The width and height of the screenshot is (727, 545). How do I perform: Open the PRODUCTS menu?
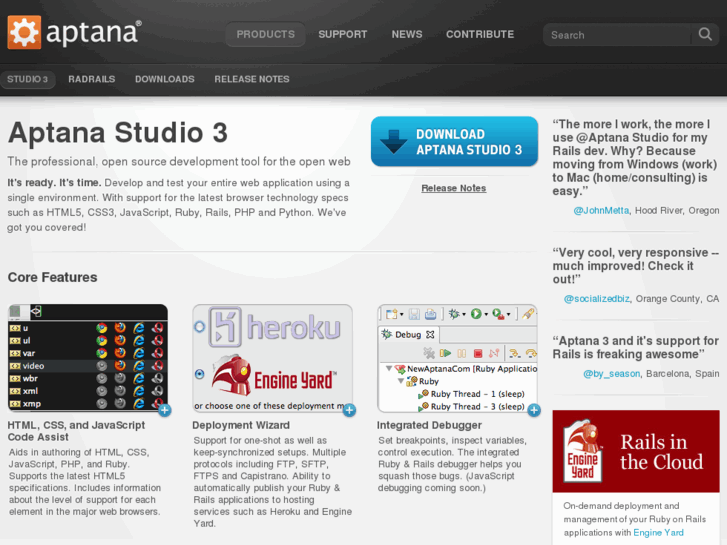(266, 34)
